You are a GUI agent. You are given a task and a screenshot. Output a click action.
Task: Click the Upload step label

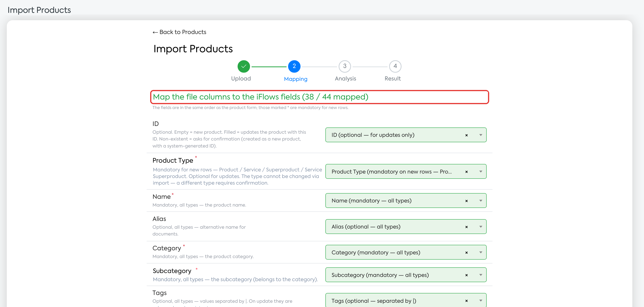coord(241,78)
